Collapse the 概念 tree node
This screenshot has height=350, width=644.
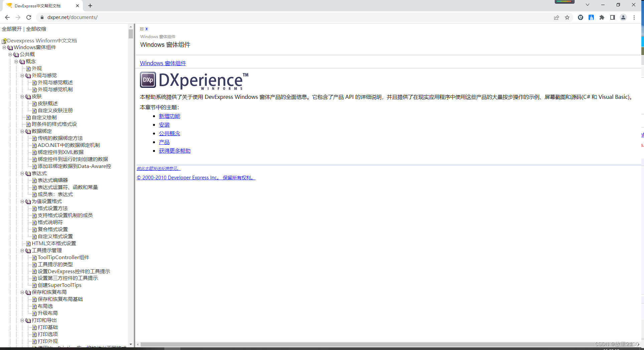[16, 61]
